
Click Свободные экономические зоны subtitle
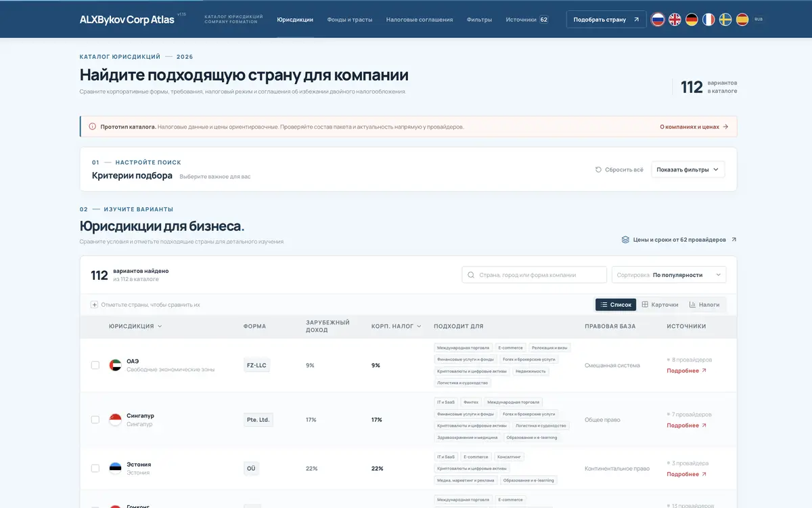(x=171, y=369)
